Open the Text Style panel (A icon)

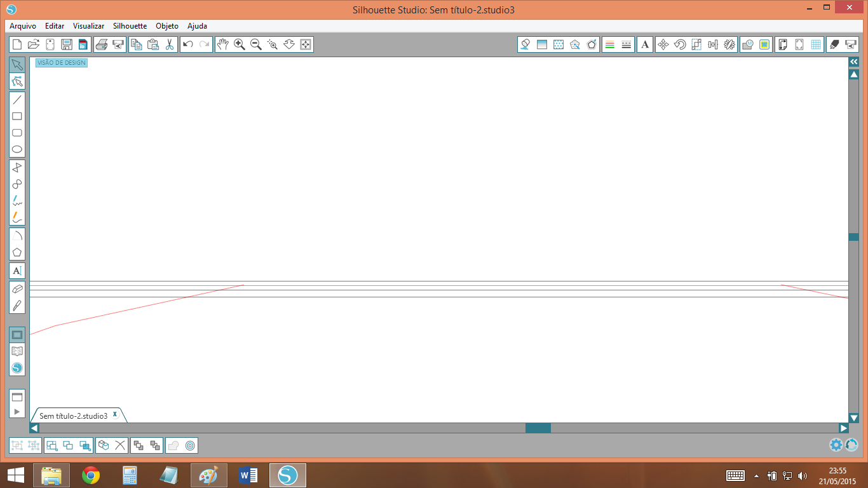(645, 44)
